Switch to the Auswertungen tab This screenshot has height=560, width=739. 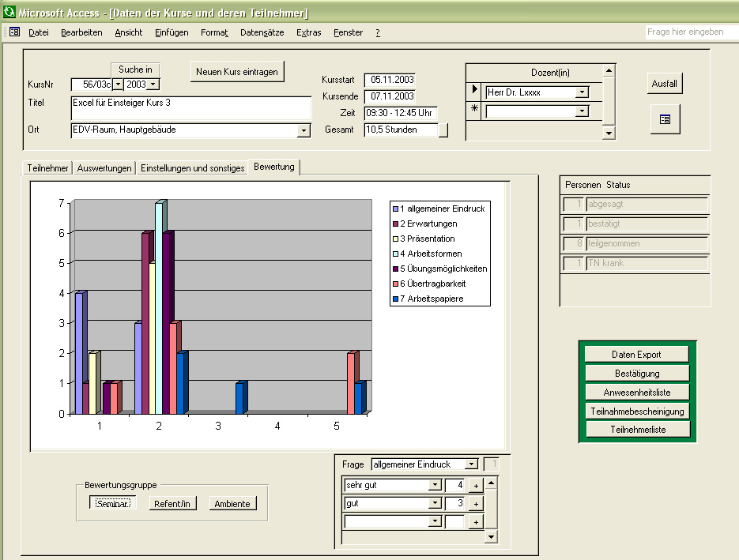pos(104,168)
